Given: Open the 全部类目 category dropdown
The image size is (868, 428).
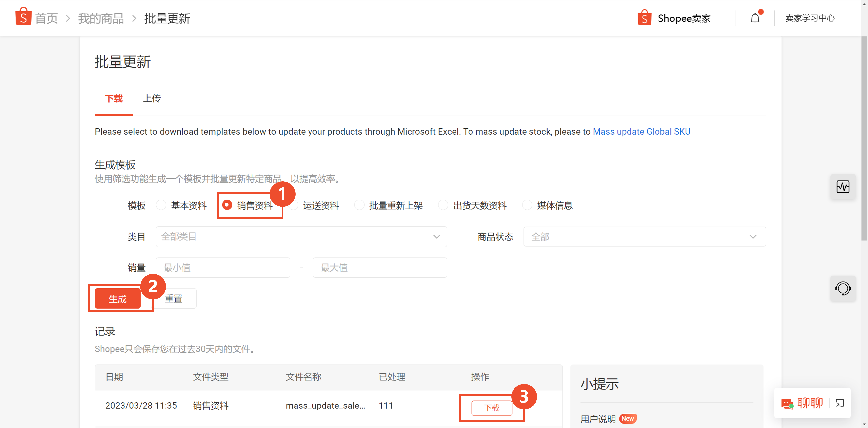Looking at the screenshot, I should click(x=301, y=237).
